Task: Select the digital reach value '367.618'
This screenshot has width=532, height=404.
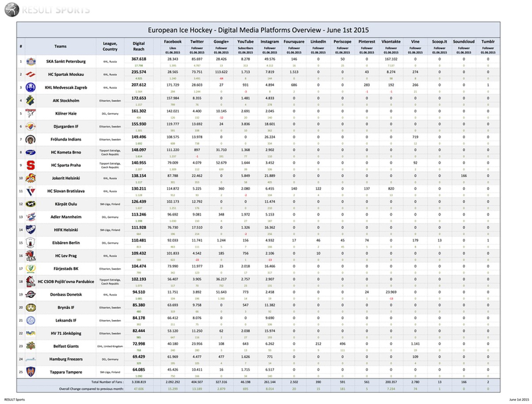Action: click(139, 59)
